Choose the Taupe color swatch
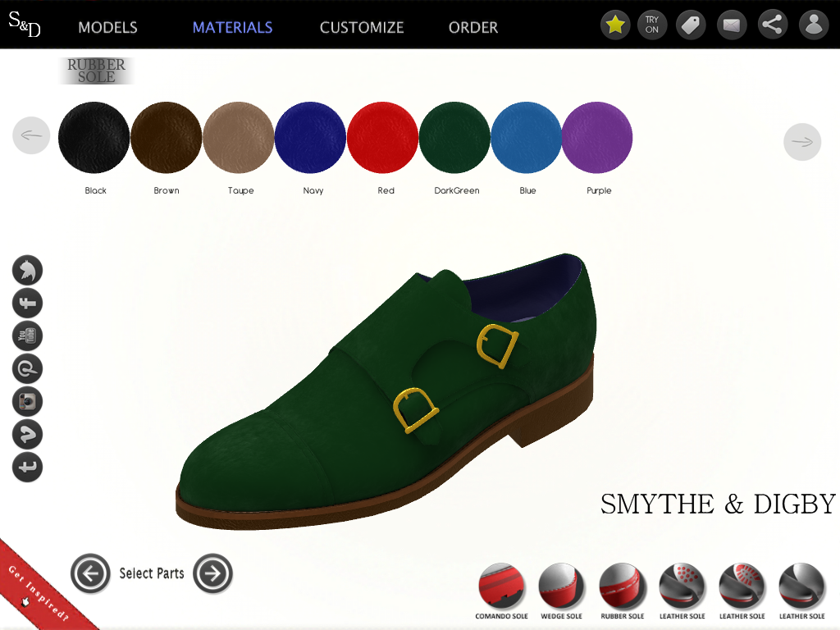This screenshot has height=630, width=840. (x=239, y=138)
